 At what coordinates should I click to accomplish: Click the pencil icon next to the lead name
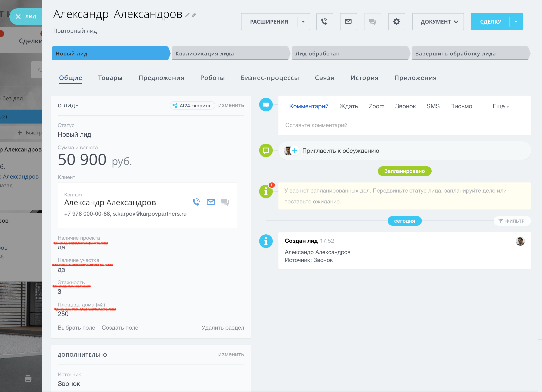click(x=187, y=15)
